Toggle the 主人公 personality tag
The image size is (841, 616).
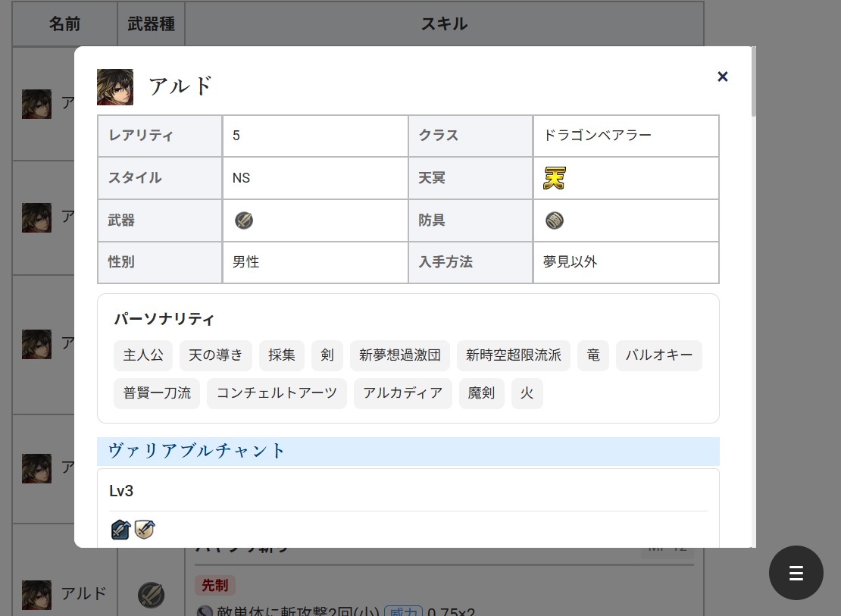pos(143,355)
